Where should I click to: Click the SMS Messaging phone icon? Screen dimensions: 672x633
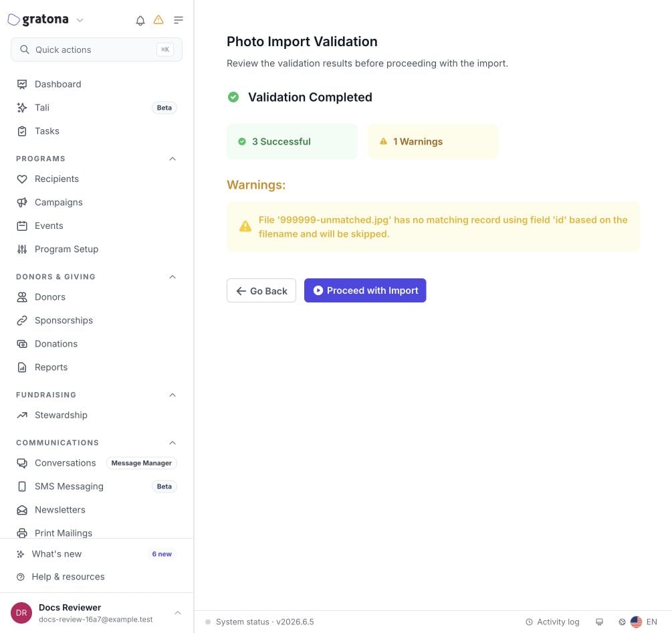22,486
